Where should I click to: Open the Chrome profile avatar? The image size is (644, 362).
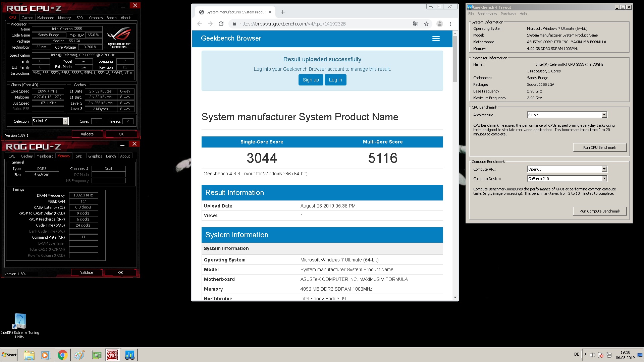440,24
